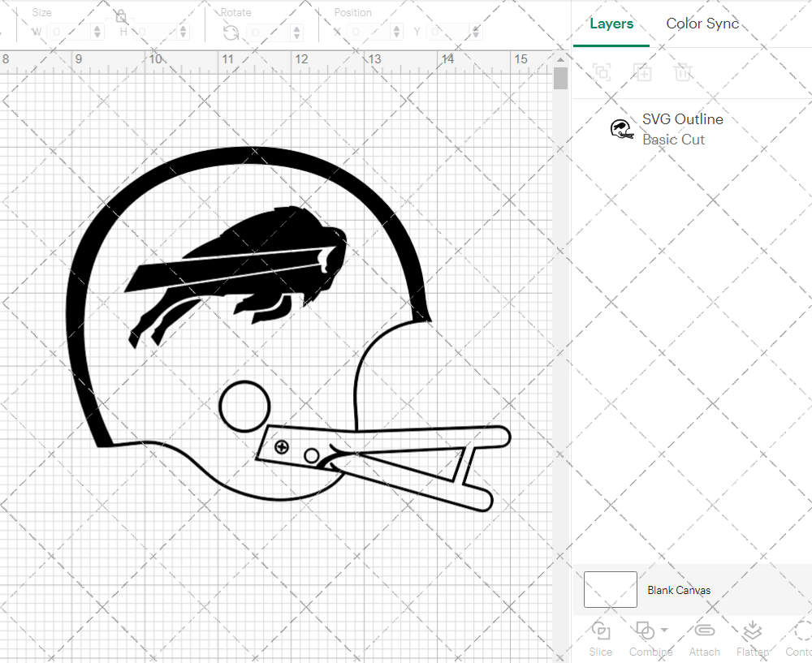Click the Contour tool icon

[801, 631]
